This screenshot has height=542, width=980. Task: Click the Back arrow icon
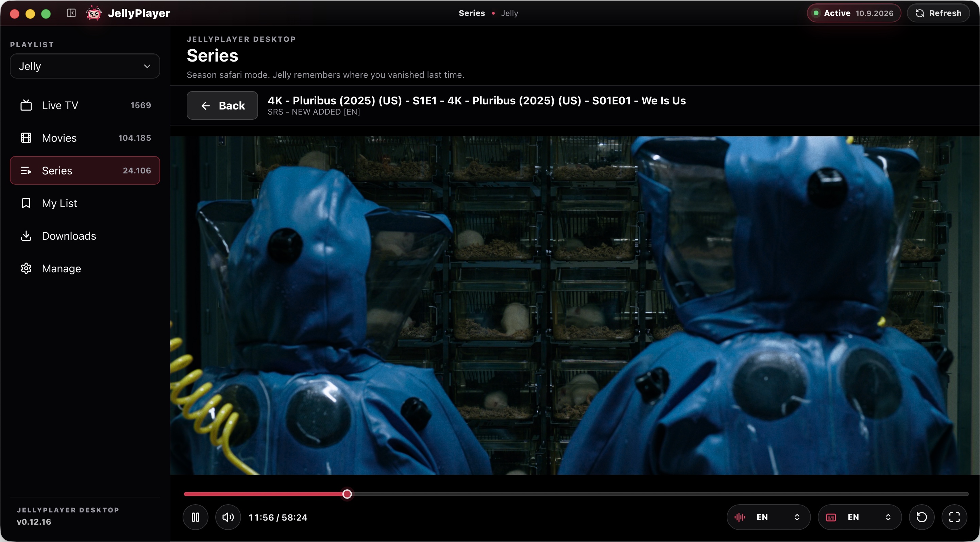pyautogui.click(x=206, y=106)
